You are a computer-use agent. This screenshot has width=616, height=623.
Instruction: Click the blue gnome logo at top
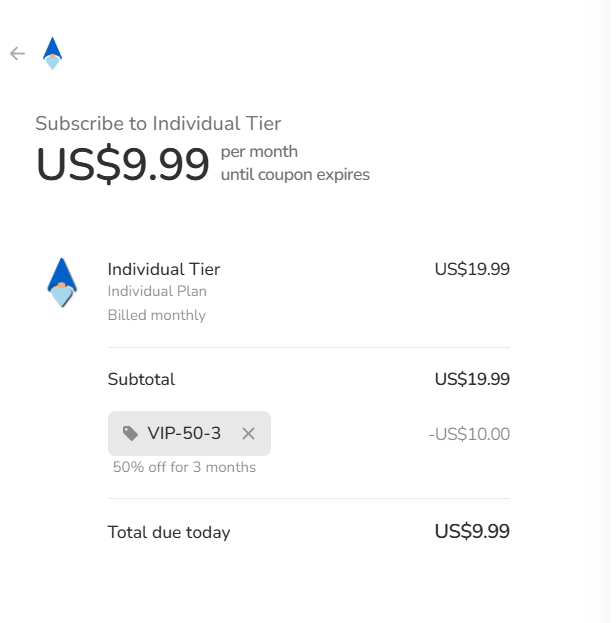point(52,53)
